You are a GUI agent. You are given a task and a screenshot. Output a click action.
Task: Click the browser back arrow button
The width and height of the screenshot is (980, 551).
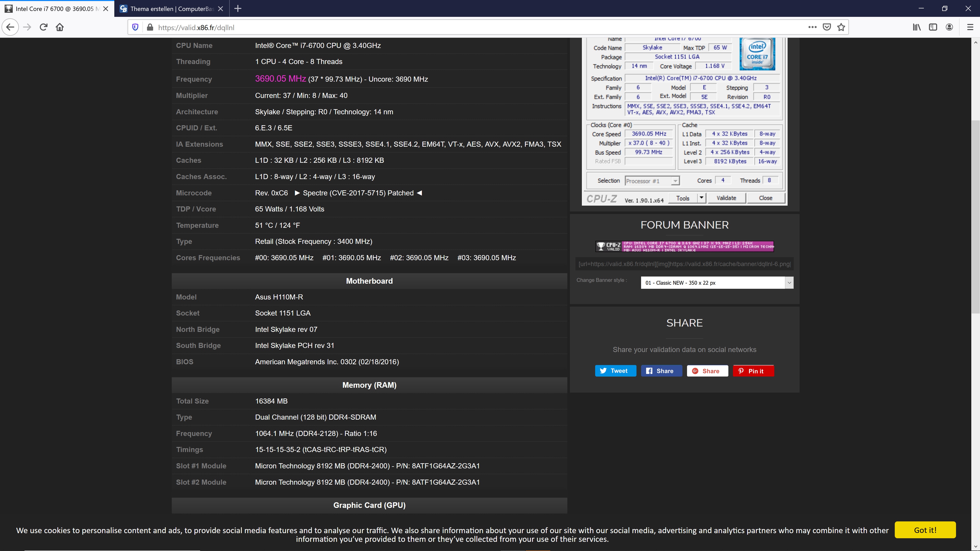(10, 27)
